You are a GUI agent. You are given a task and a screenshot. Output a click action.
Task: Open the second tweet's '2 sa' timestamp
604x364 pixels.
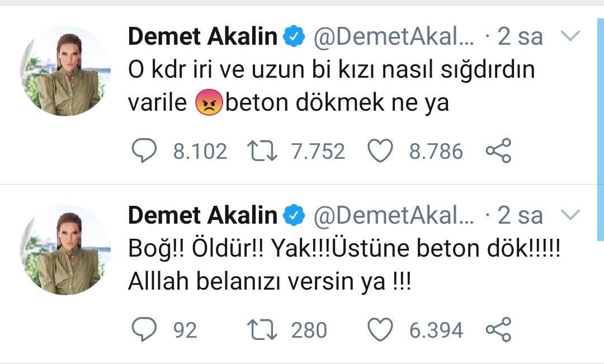point(520,215)
